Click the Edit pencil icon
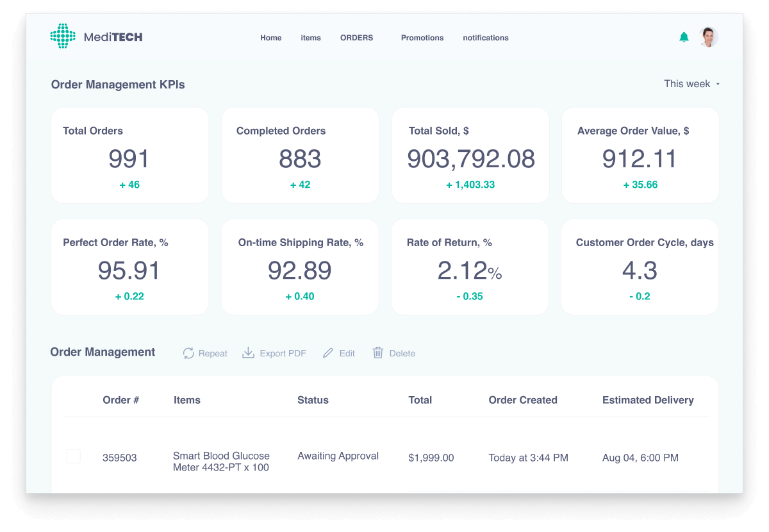The height and width of the screenshot is (532, 769). coord(328,353)
